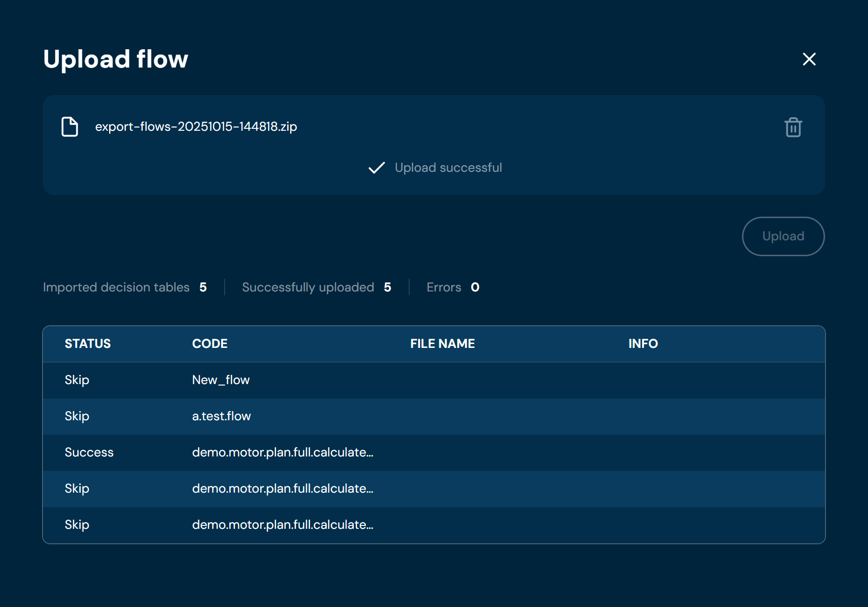Delete the uploaded zip with trash icon
Image resolution: width=868 pixels, height=607 pixels.
coord(793,127)
